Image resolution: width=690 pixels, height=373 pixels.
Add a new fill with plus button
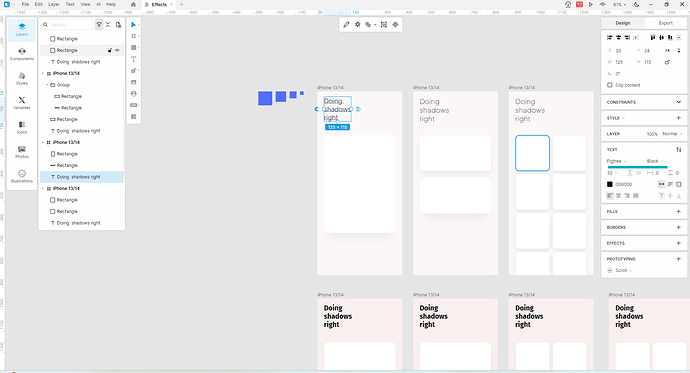[x=679, y=212]
